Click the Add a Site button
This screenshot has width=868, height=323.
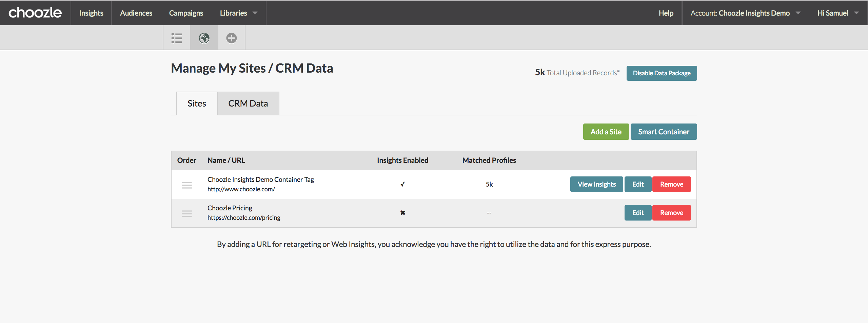tap(606, 132)
